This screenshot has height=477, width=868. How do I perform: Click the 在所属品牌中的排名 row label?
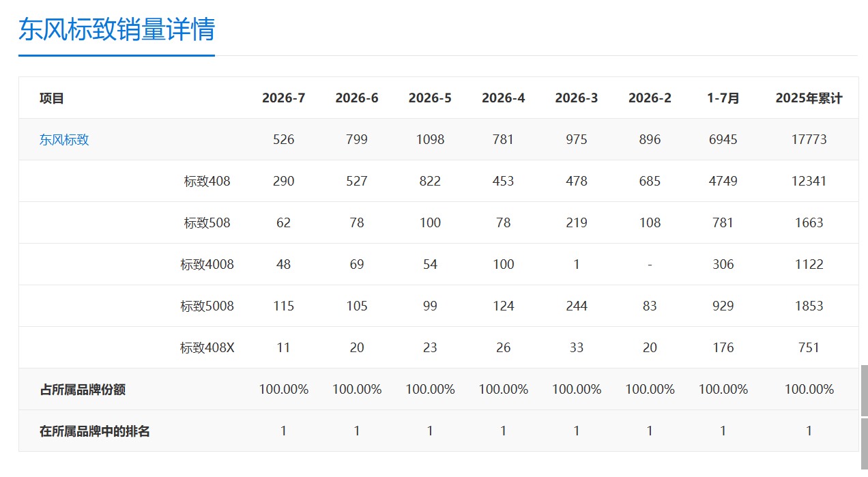[x=95, y=431]
